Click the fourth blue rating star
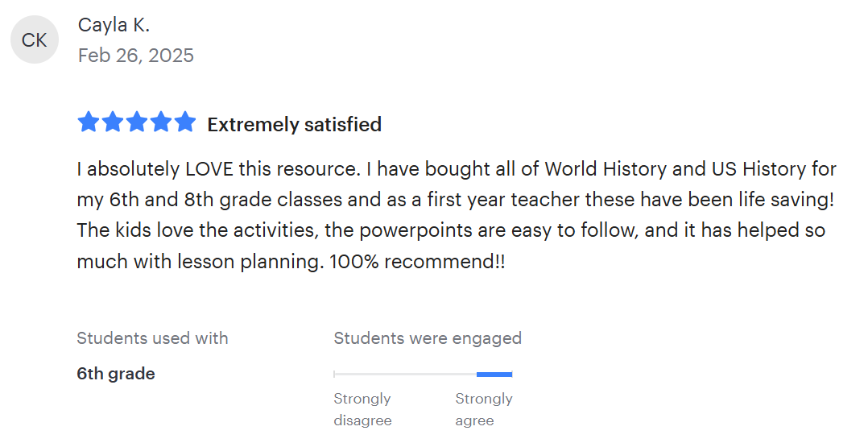The height and width of the screenshot is (443, 868). (x=161, y=122)
